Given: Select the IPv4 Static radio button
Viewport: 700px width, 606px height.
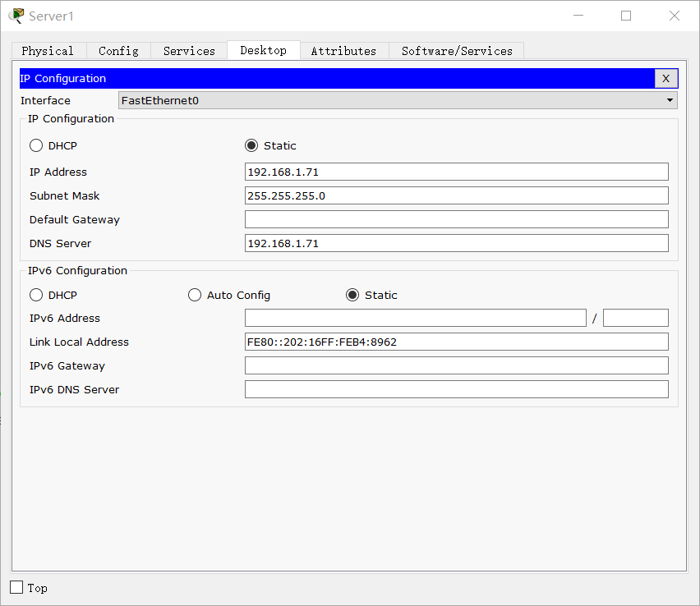Looking at the screenshot, I should (x=251, y=145).
